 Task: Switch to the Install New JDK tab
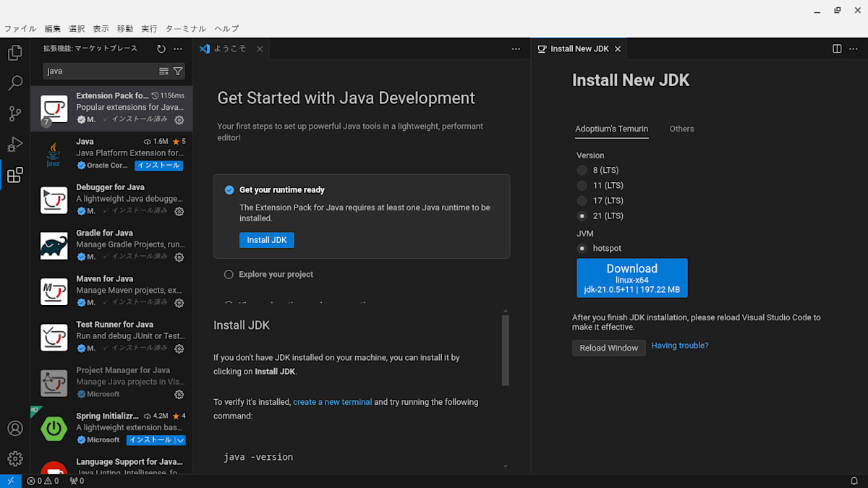pos(580,49)
